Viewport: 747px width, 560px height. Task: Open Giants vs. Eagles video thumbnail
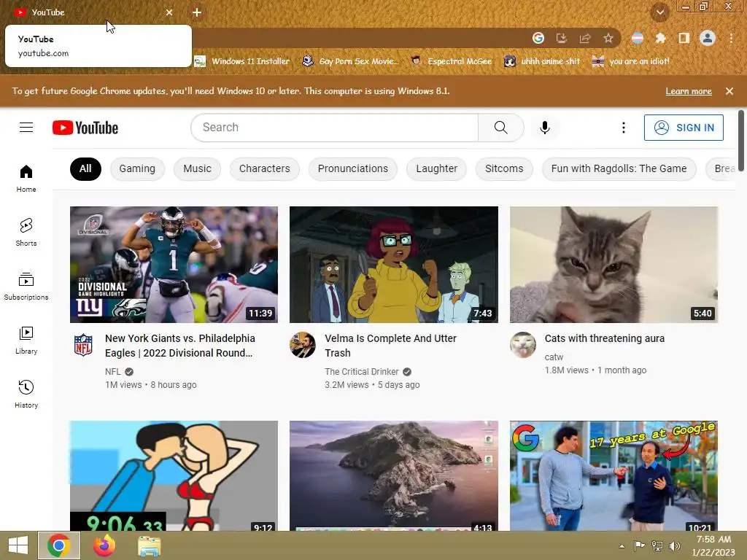coord(174,264)
